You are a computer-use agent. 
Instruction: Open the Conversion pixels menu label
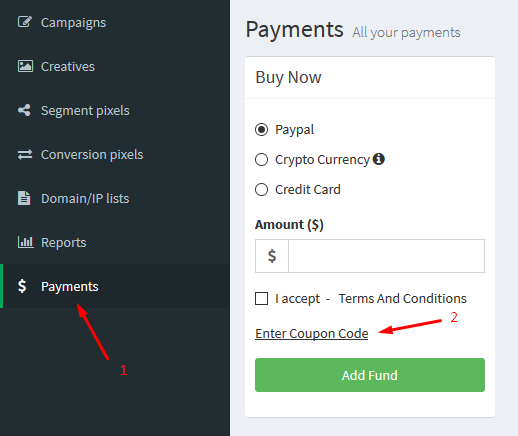coord(92,155)
